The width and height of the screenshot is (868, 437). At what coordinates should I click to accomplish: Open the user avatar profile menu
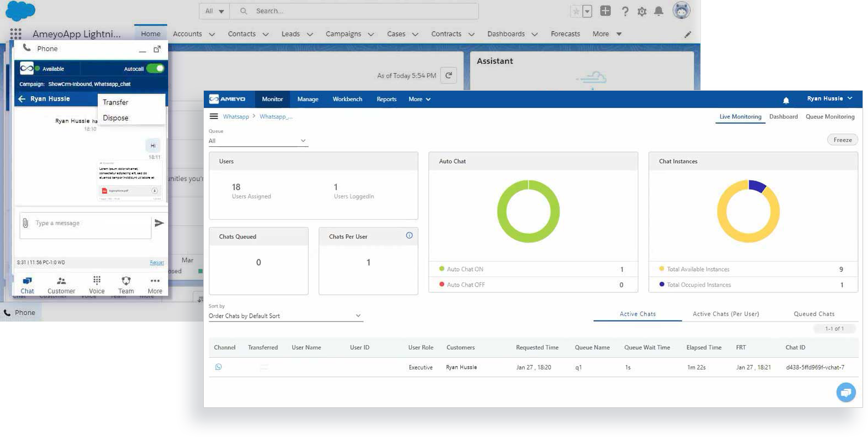coord(681,10)
